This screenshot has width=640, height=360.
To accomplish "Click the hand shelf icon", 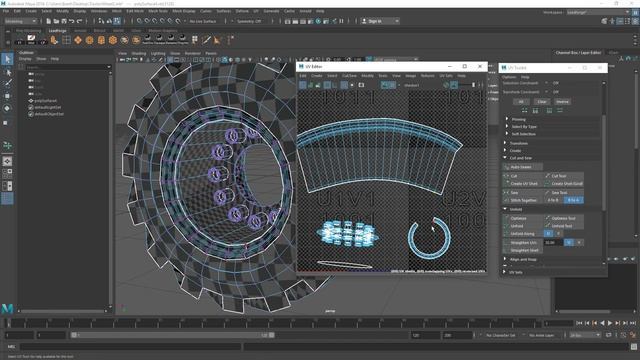I will [x=54, y=40].
